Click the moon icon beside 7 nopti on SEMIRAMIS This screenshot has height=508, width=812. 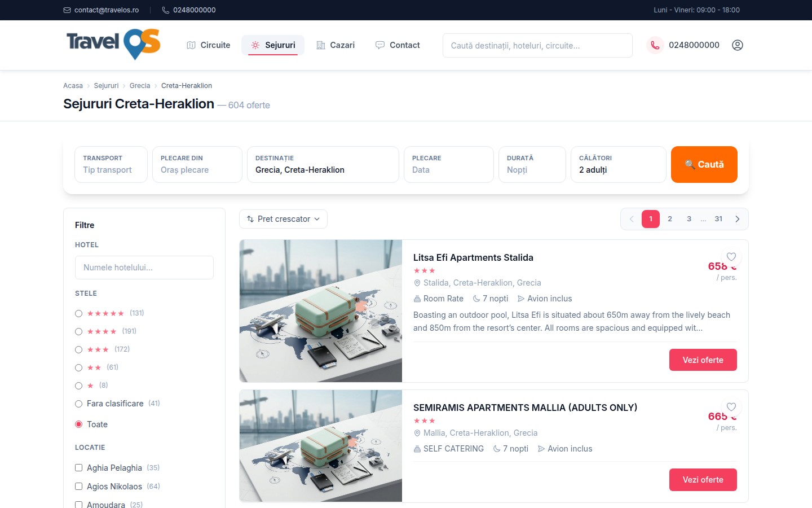click(497, 449)
